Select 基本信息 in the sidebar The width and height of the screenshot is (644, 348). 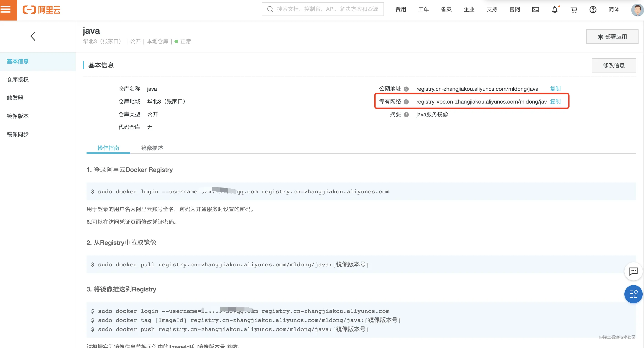click(x=38, y=61)
